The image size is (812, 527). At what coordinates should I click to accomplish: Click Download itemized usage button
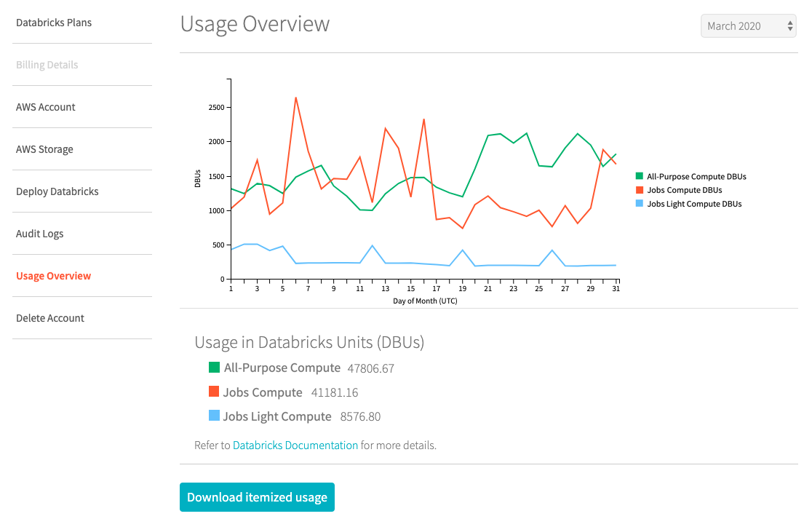[x=257, y=497]
